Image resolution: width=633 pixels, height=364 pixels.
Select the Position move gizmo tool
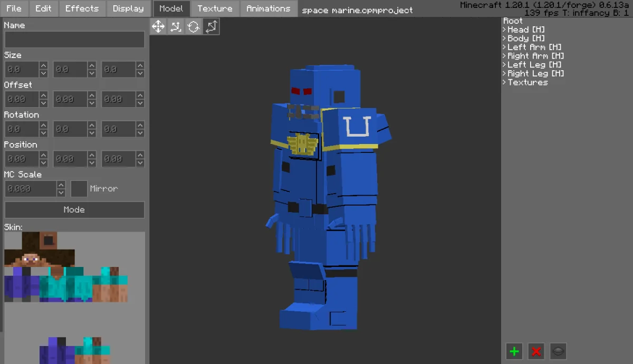click(x=158, y=26)
